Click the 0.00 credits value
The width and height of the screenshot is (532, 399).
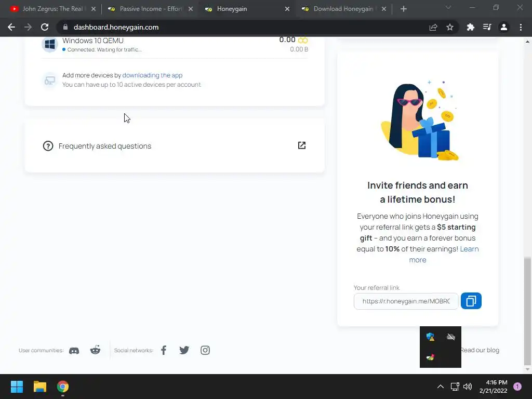(287, 39)
